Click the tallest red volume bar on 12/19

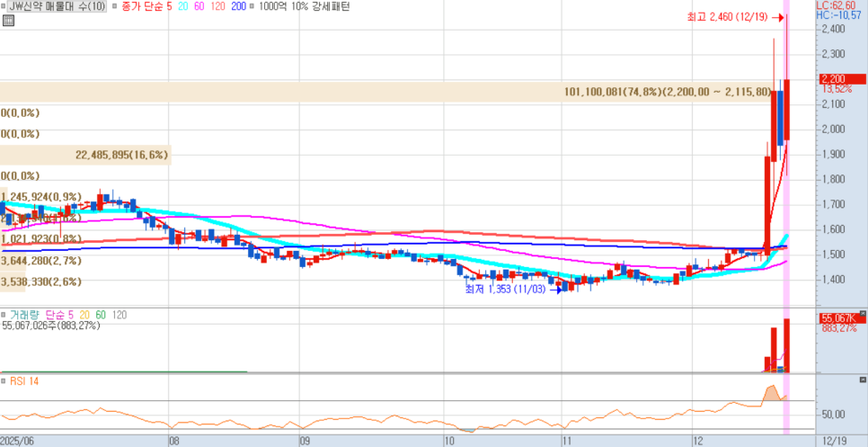click(786, 345)
